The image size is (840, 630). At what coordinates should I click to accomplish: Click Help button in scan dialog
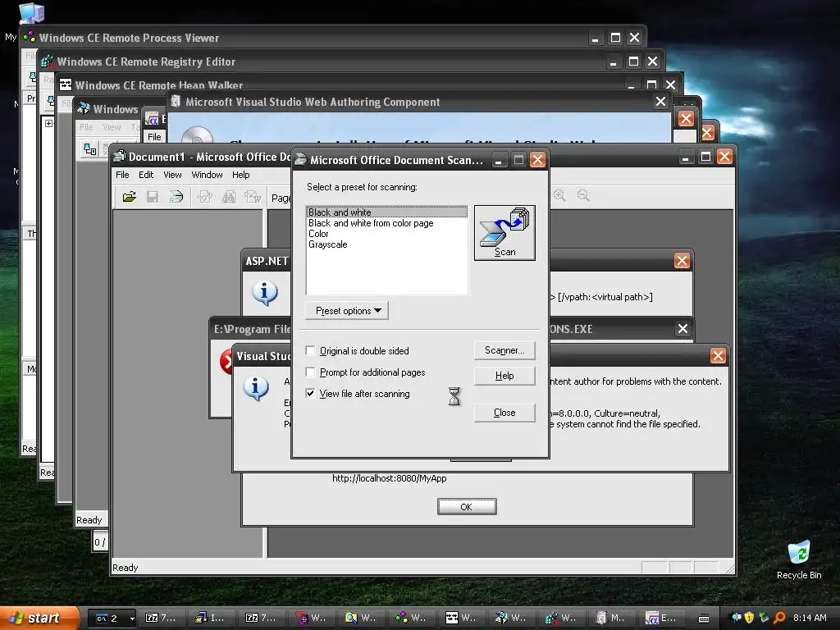click(x=504, y=376)
